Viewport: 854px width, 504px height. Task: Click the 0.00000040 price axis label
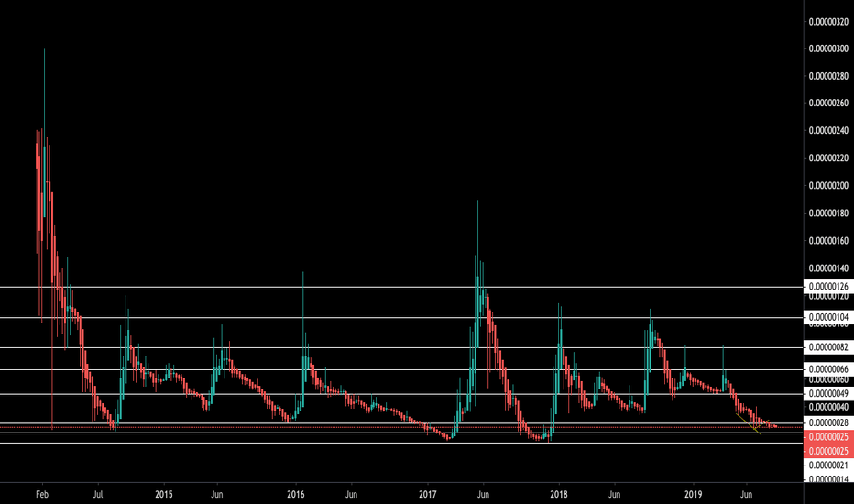click(828, 408)
